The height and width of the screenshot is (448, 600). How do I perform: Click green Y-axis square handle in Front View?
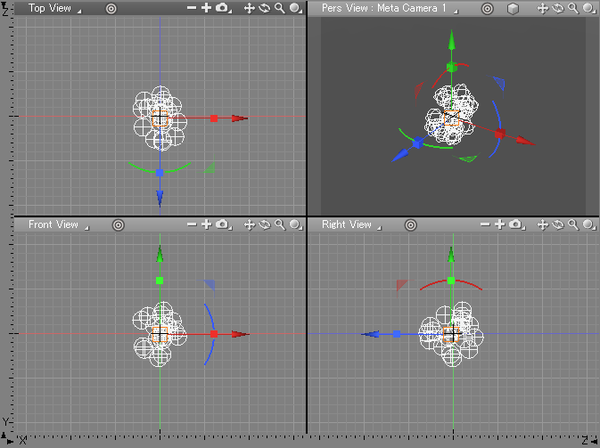tap(160, 280)
